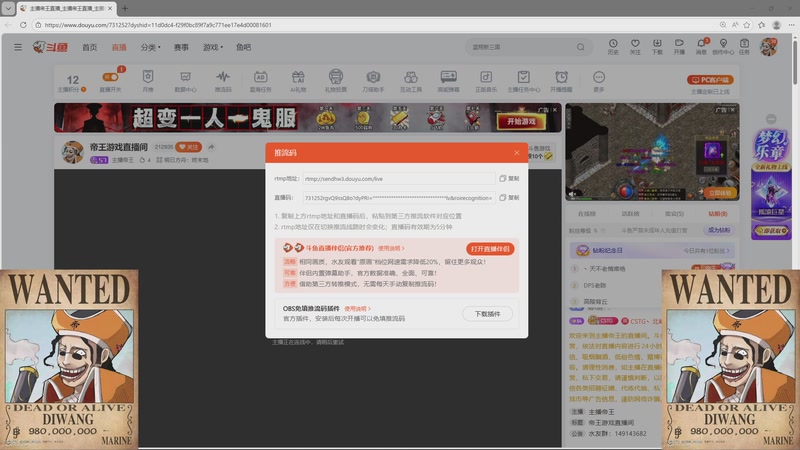The width and height of the screenshot is (800, 450).
Task: Copy the rtmp address
Action: [x=509, y=179]
